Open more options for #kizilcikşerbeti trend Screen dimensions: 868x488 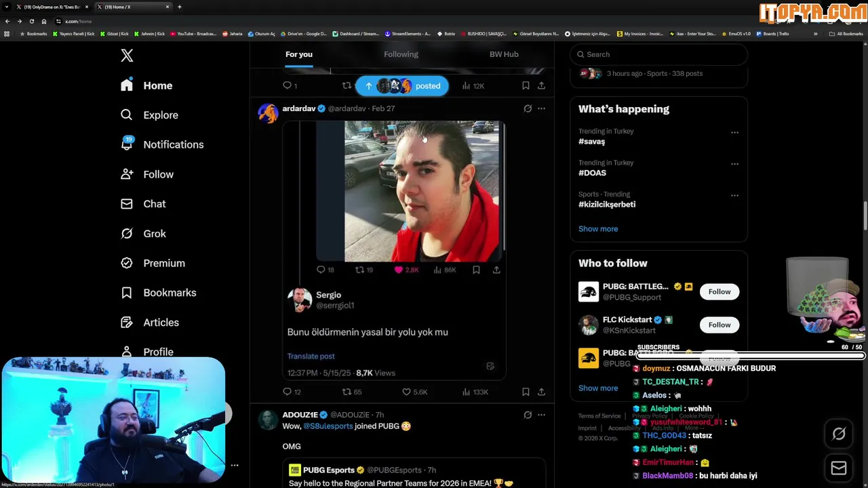[734, 196]
